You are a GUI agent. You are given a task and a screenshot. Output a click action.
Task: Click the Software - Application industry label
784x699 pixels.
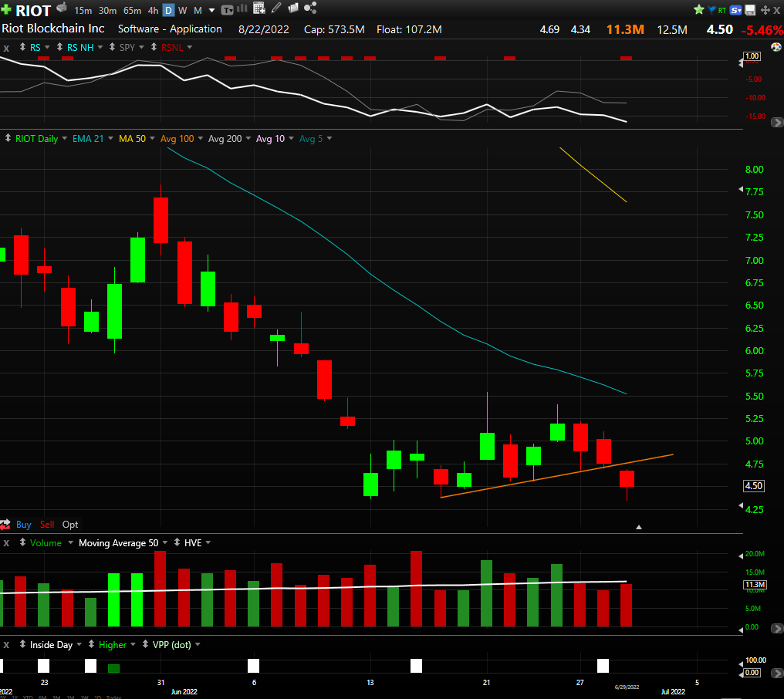click(x=170, y=29)
